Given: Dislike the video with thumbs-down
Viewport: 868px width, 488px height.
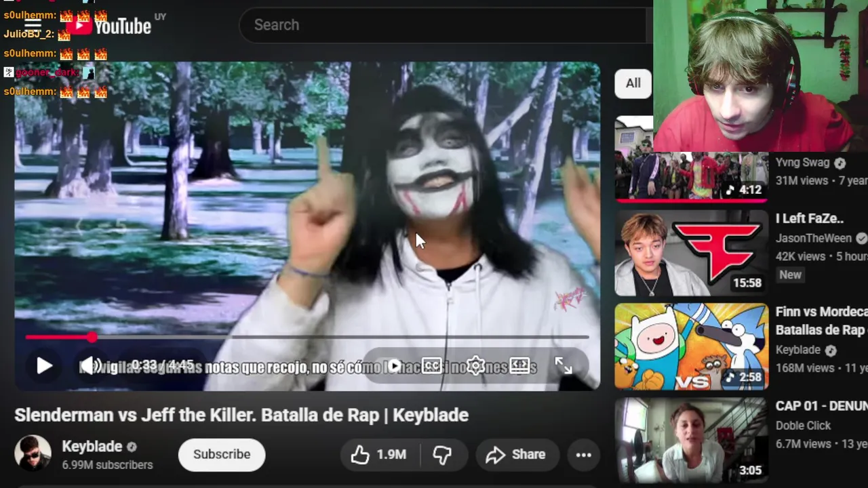Looking at the screenshot, I should [442, 455].
